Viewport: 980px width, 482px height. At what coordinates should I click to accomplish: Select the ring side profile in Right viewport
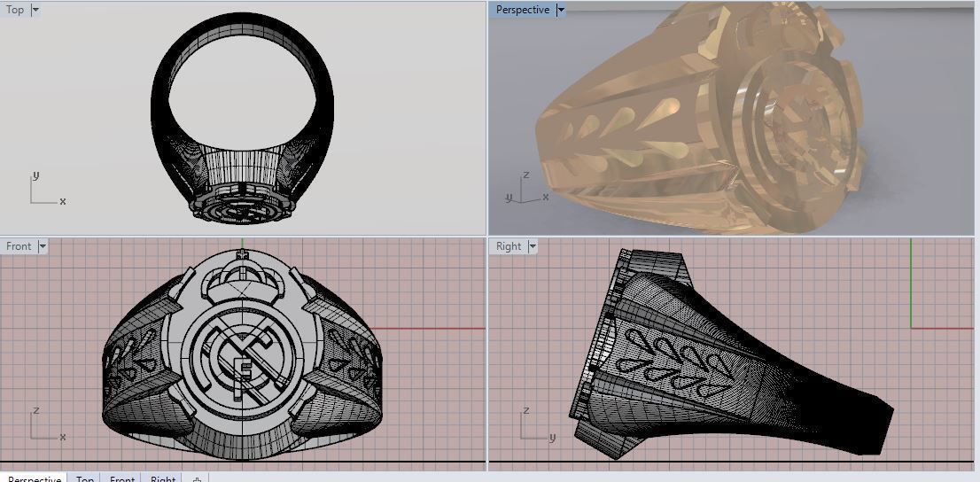coord(730,354)
